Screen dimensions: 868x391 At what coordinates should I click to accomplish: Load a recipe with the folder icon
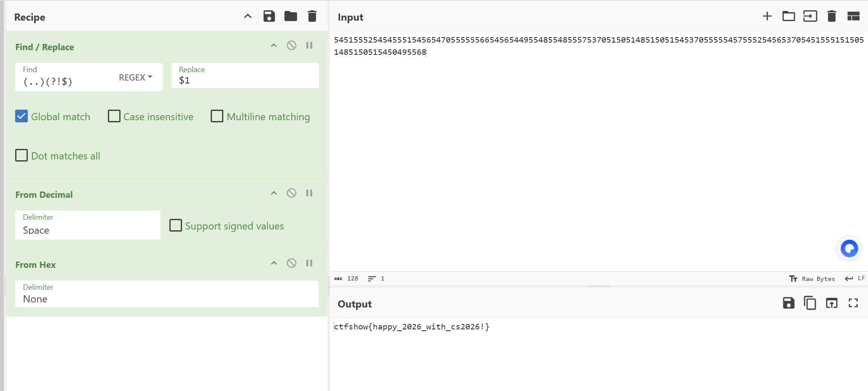click(290, 16)
